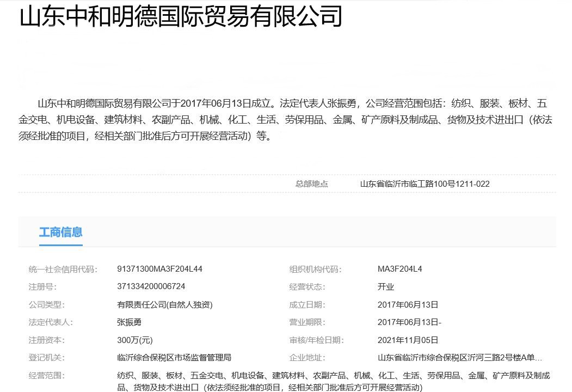
Task: Click the company title 山东中和明德国际贸易有限公司
Action: click(181, 16)
